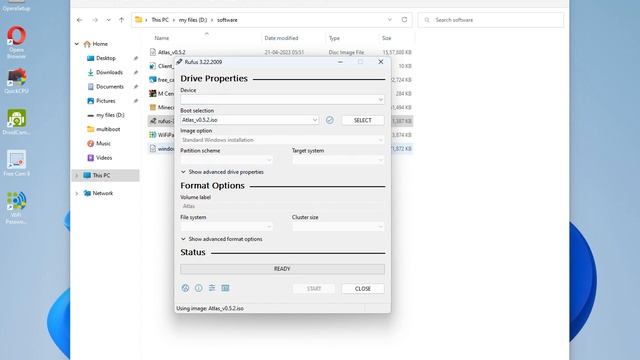Viewport: 640px width, 360px height.
Task: Sort files by Date modified column
Action: coord(281,38)
